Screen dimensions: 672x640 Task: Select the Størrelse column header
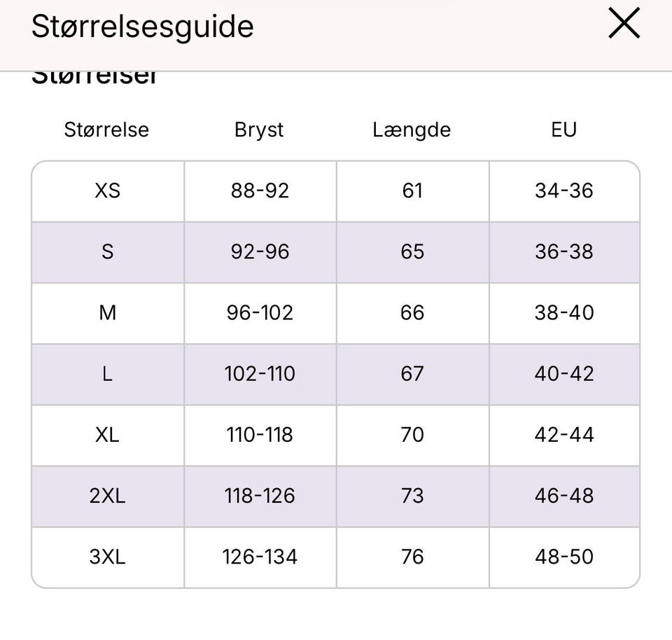point(106,130)
